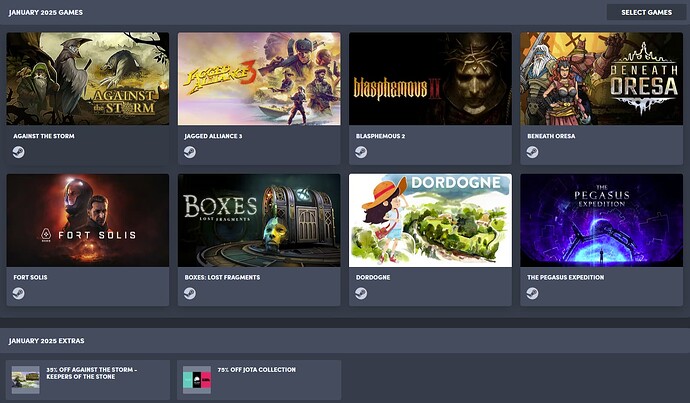Image resolution: width=690 pixels, height=403 pixels.
Task: Click 'The Pegasus Expedition' title text
Action: (x=565, y=277)
